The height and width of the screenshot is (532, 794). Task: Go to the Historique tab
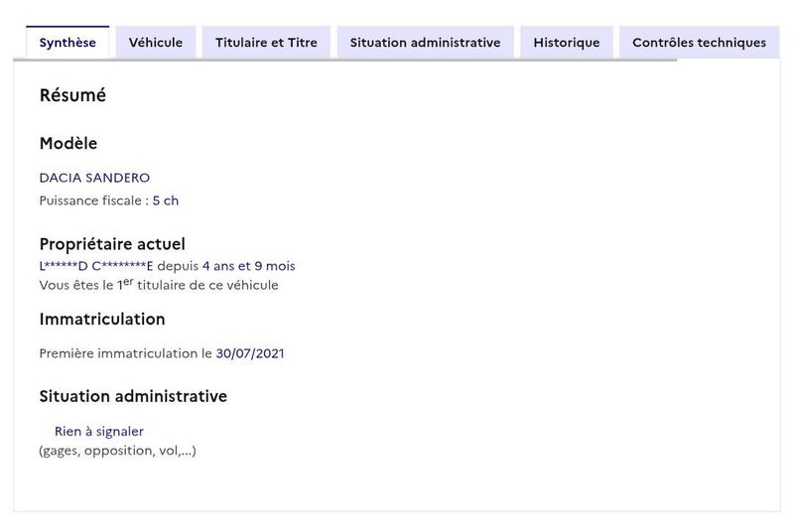567,43
